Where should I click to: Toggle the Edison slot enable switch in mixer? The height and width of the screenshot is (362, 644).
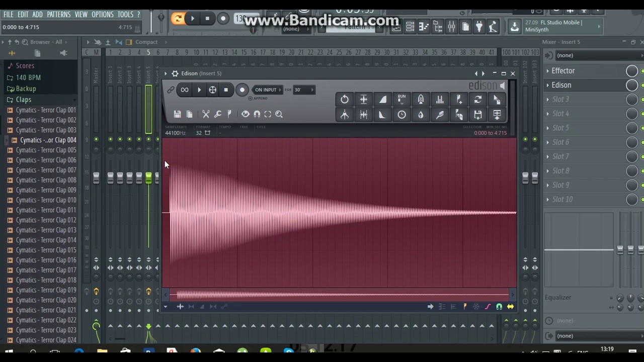point(631,85)
